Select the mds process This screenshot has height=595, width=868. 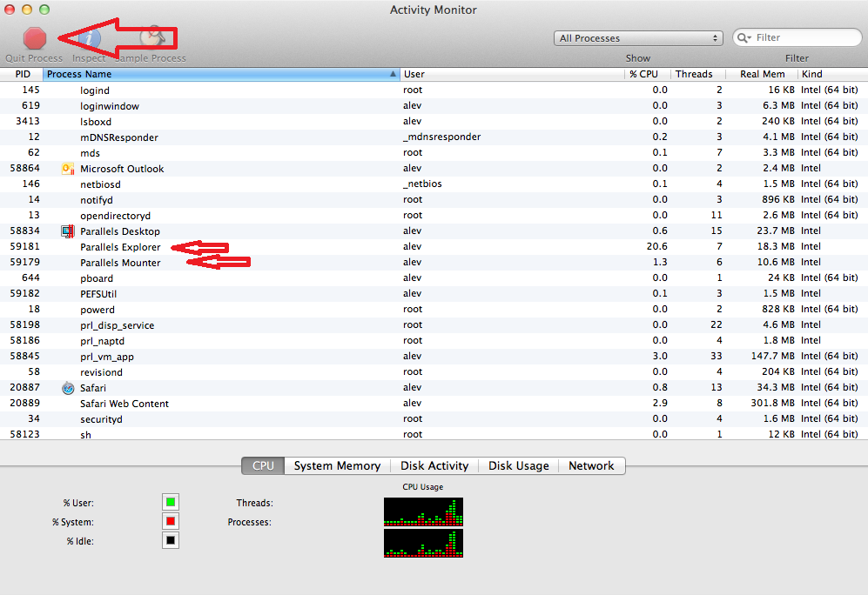pos(90,153)
